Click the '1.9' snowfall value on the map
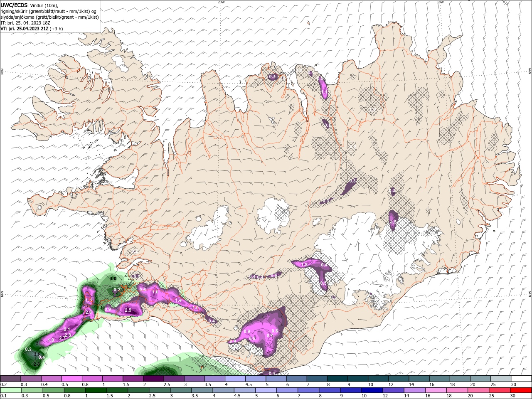 click(x=304, y=264)
